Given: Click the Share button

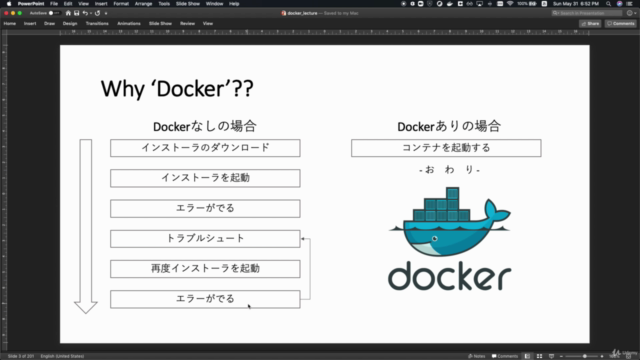Looking at the screenshot, I should [x=590, y=24].
